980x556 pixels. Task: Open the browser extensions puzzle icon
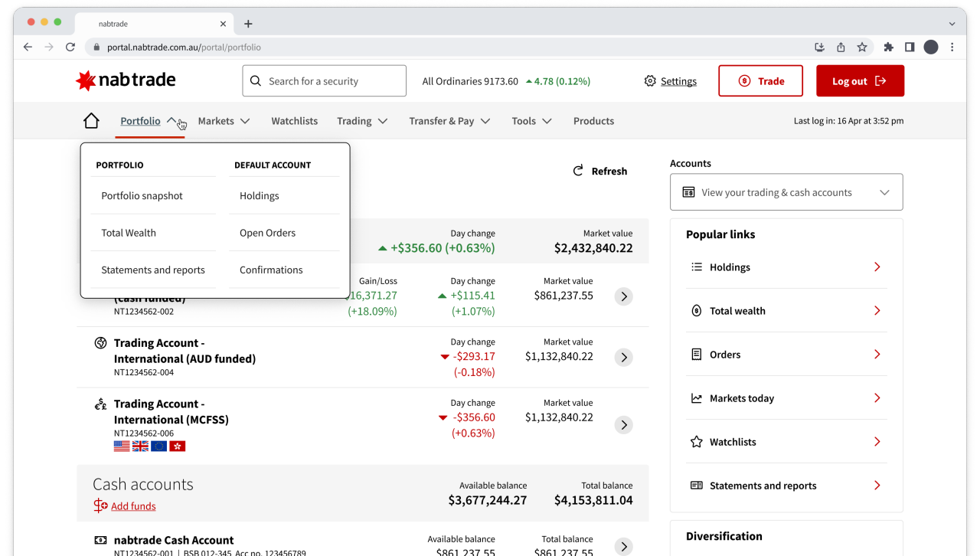coord(888,47)
